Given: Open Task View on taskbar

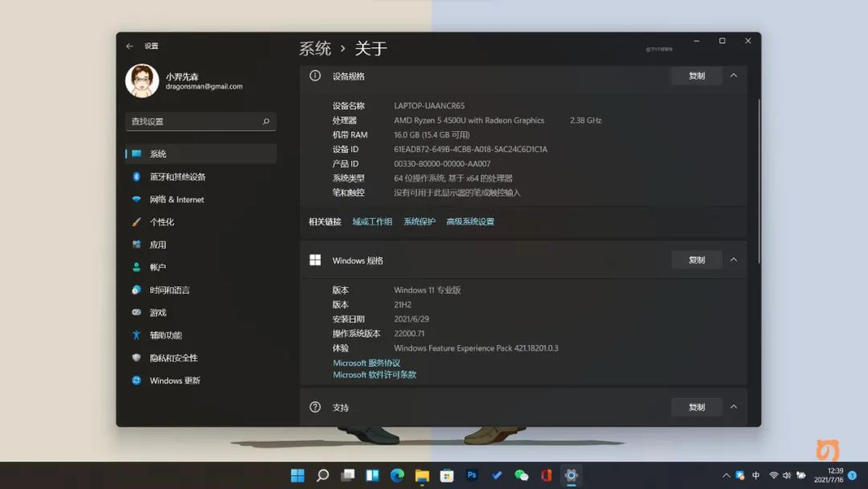Looking at the screenshot, I should tap(348, 475).
